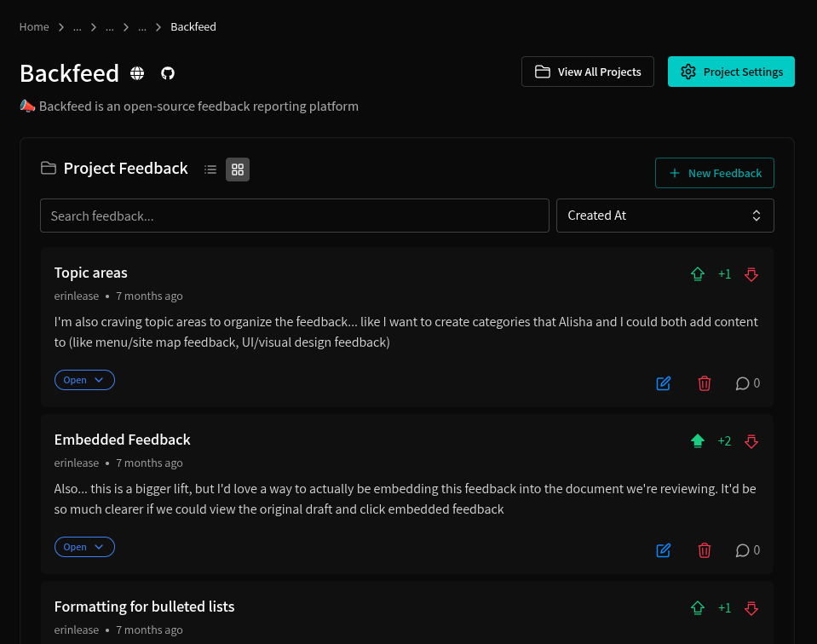Delete the Topic areas feedback
817x644 pixels.
tap(705, 383)
